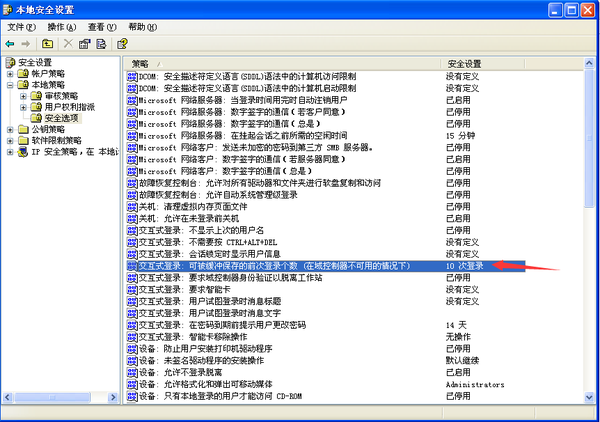Select 软件限制策略 folder in the tree
The image size is (600, 422).
[56, 140]
